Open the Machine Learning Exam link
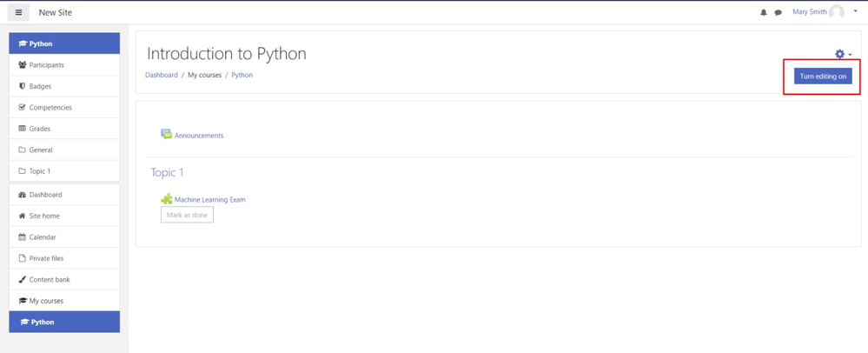 (x=209, y=199)
